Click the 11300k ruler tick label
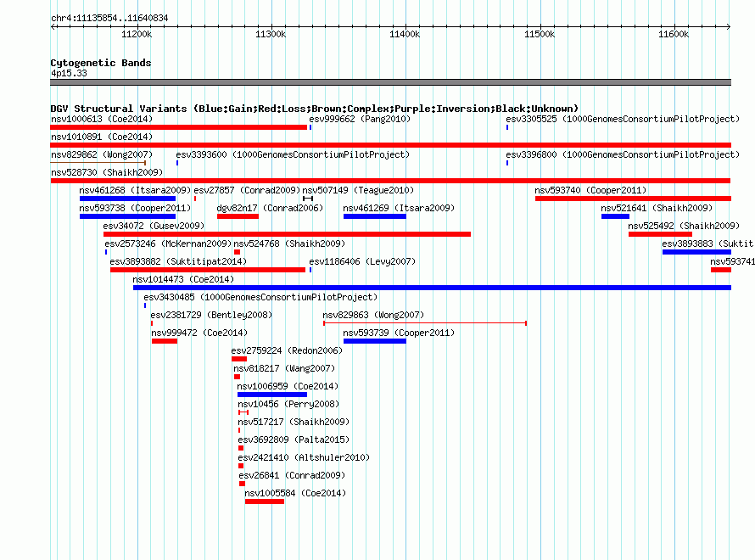Viewport: 755px width, 560px height. [271, 34]
